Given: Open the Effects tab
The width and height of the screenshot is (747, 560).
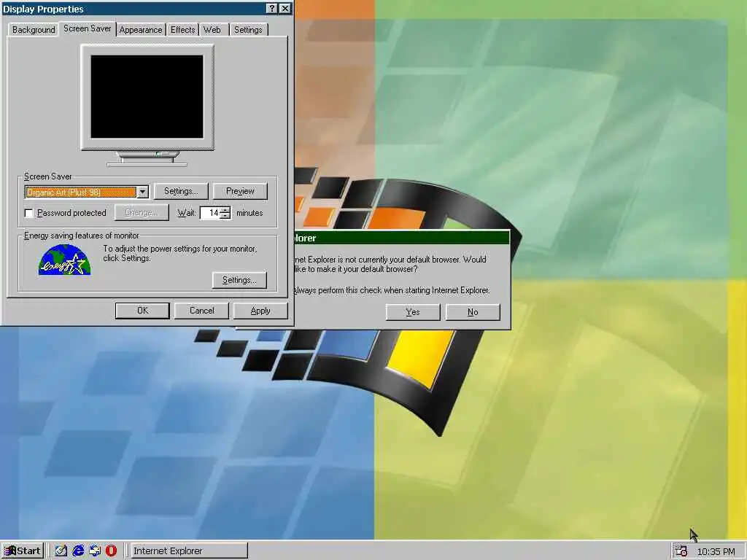Looking at the screenshot, I should [183, 29].
